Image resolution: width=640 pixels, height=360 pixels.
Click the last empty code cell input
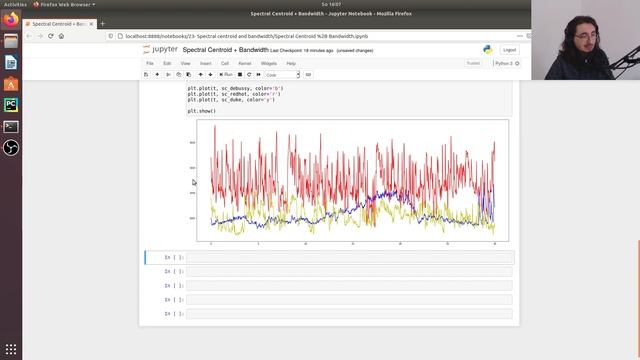(349, 314)
